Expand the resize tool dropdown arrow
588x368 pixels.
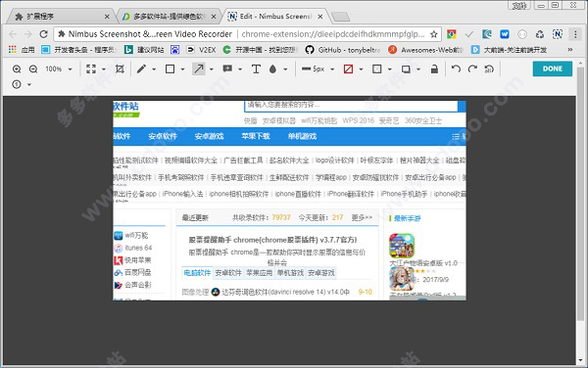[x=104, y=69]
